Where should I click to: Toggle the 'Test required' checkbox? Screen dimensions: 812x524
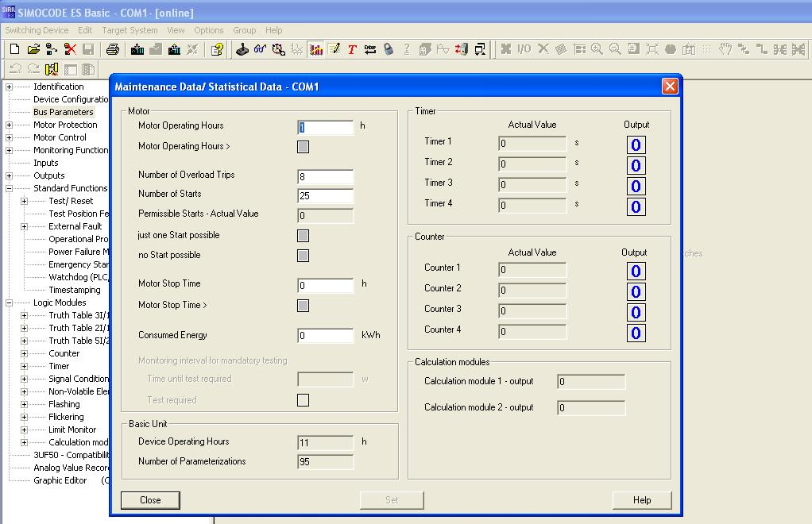pyautogui.click(x=303, y=400)
